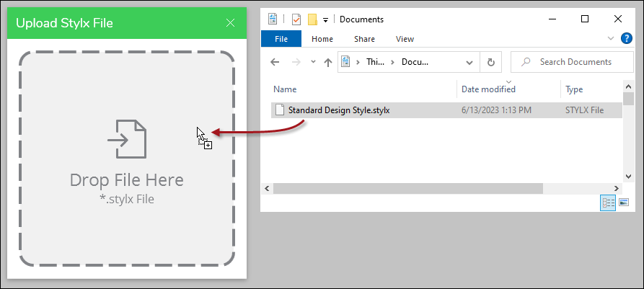Viewport: 644px width, 289px height.
Task: Click the new folder quick access icon
Action: click(x=312, y=19)
